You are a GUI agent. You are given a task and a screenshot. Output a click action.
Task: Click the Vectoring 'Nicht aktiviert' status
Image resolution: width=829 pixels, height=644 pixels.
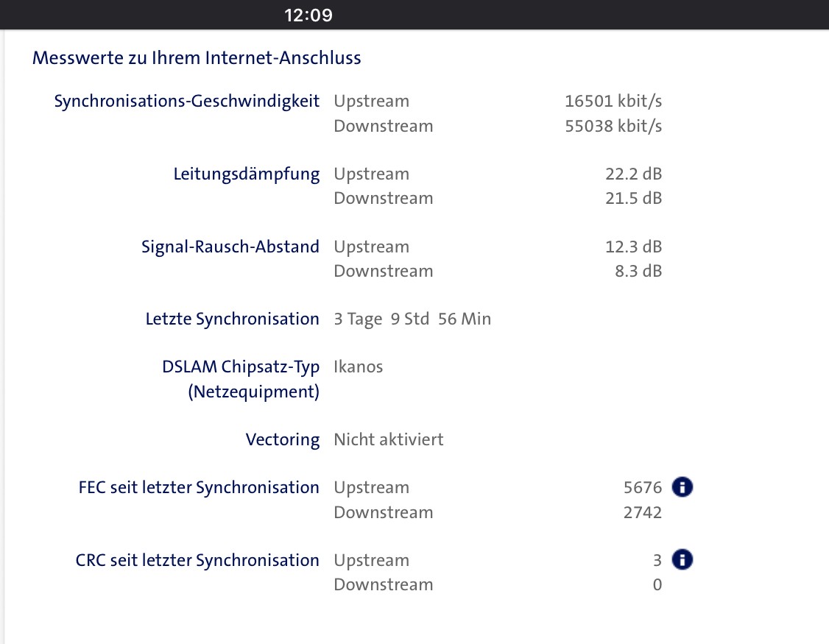pyautogui.click(x=389, y=439)
